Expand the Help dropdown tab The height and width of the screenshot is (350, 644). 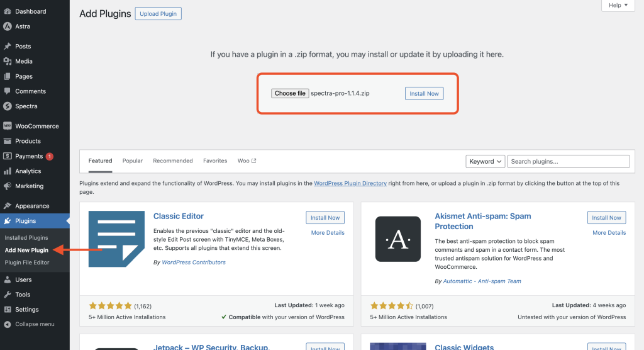click(x=618, y=5)
